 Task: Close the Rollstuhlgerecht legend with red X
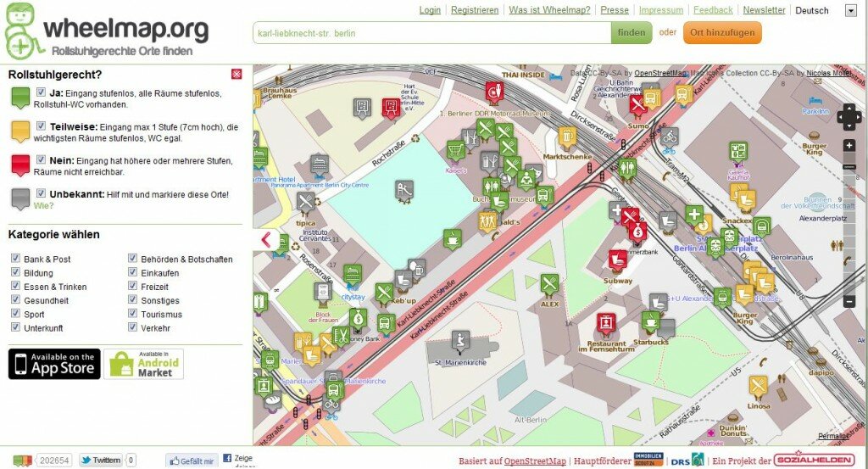click(x=236, y=74)
